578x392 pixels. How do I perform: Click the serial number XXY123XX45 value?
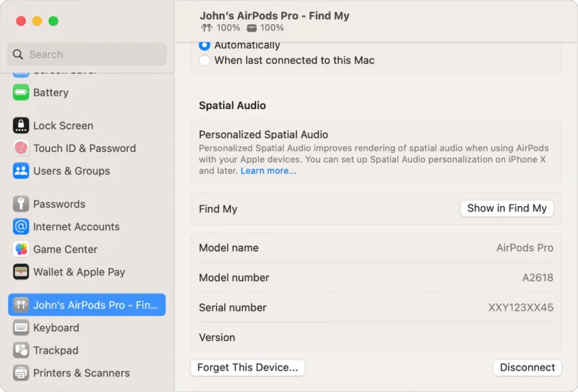[x=520, y=308]
